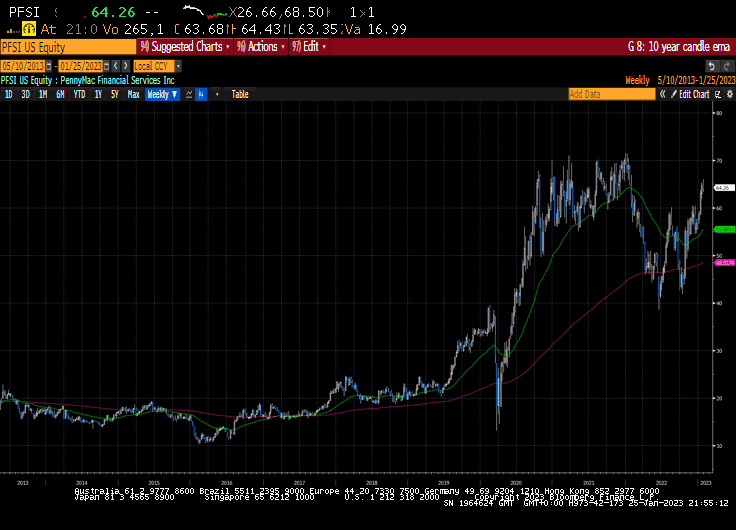Image resolution: width=736 pixels, height=530 pixels.
Task: Select 6M time range
Action: click(60, 94)
